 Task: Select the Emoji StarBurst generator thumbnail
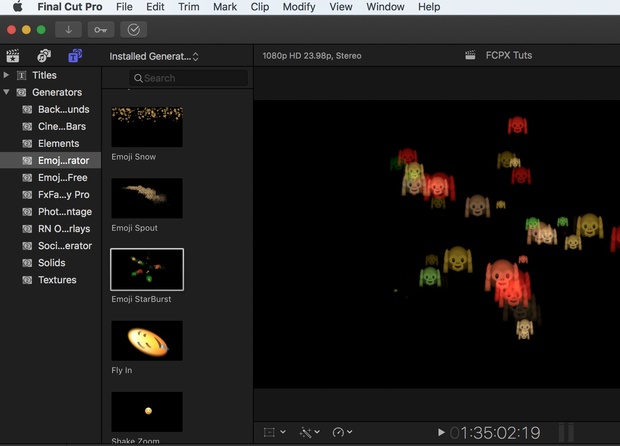click(147, 269)
